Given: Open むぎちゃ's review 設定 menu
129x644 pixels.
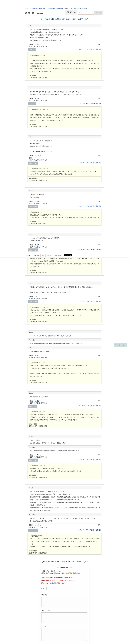Looking at the screenshot, I should [98, 245].
